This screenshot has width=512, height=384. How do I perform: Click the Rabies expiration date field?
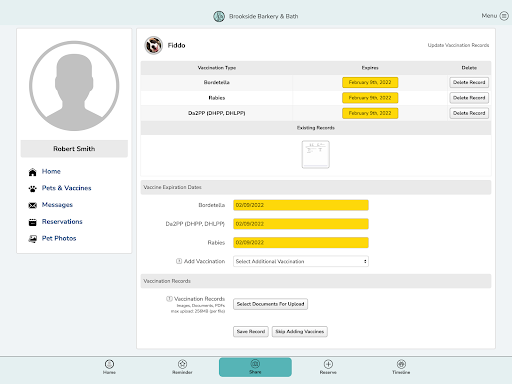[x=301, y=242]
